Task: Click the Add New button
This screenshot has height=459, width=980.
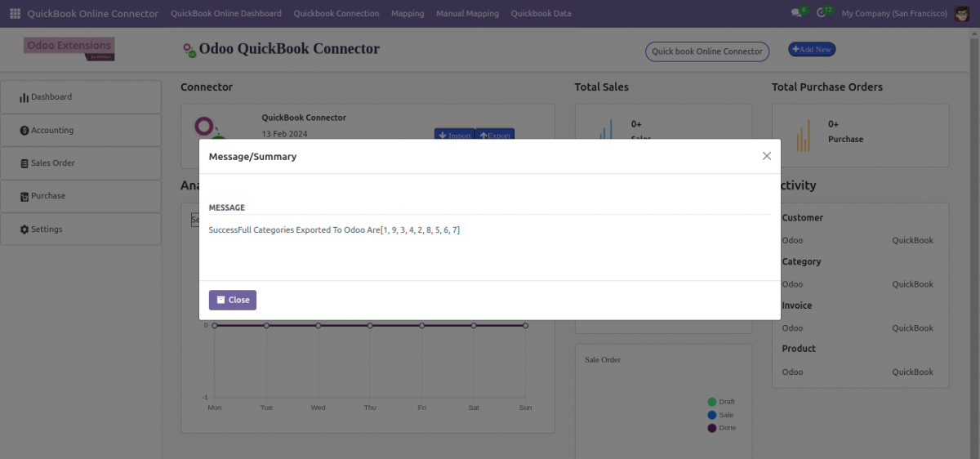Action: pyautogui.click(x=812, y=50)
